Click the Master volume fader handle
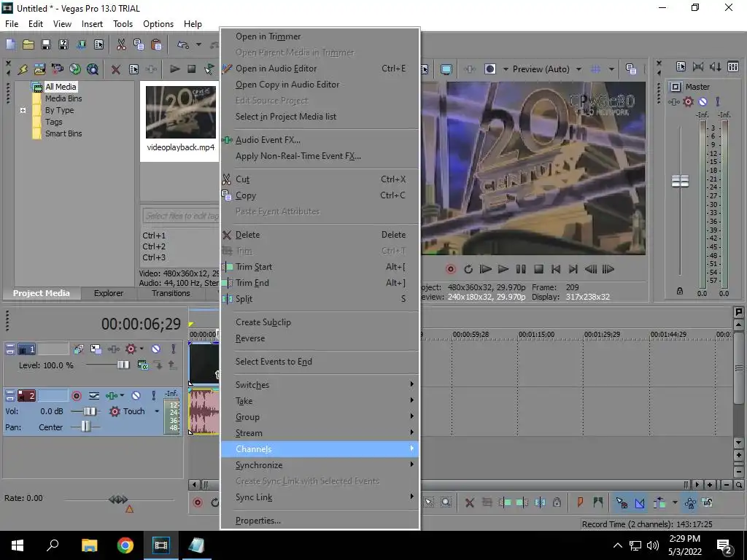Image resolution: width=747 pixels, height=560 pixels. tap(680, 181)
